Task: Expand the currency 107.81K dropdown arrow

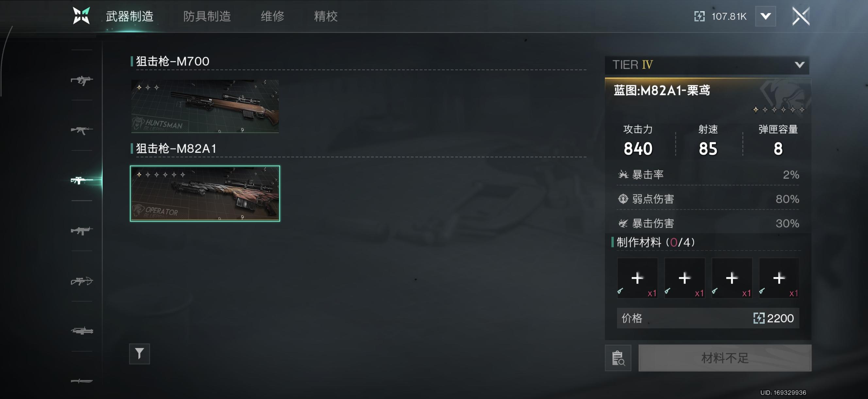Action: point(765,16)
